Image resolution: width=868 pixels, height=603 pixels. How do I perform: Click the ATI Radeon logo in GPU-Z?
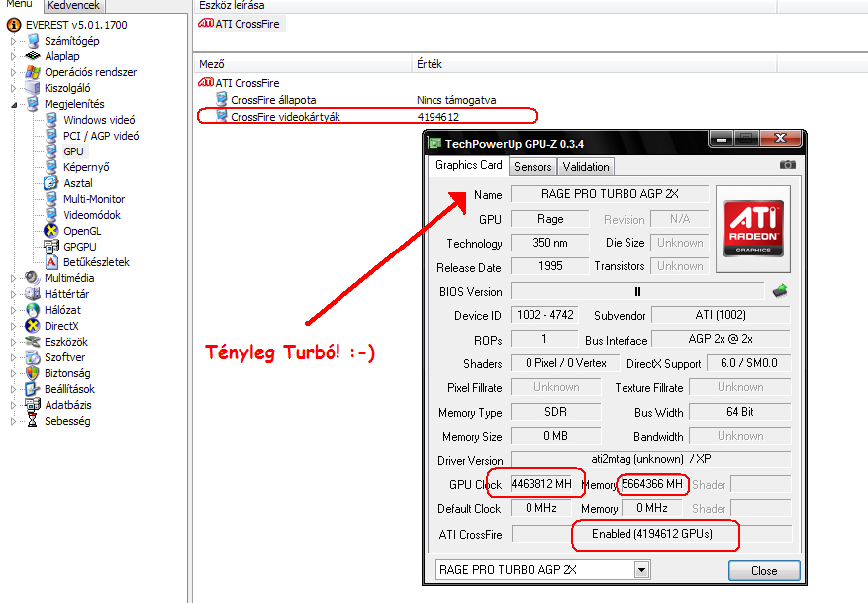[x=753, y=229]
